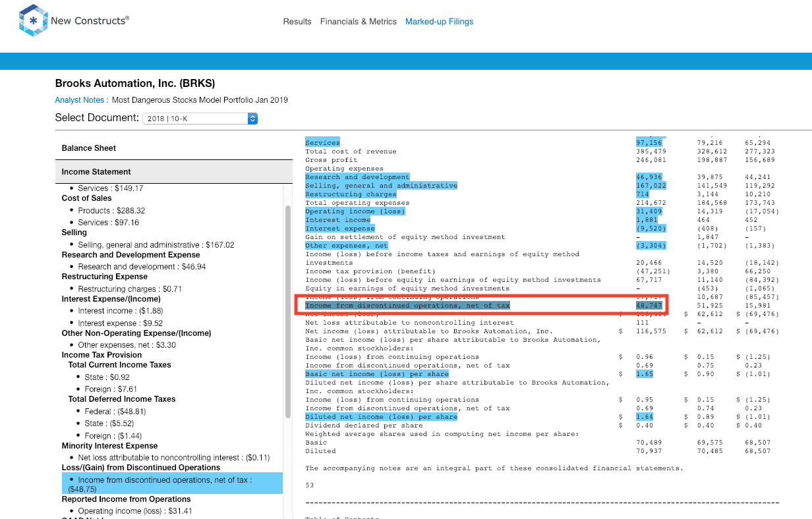Click the Research and Development Expense sidebar heading

[131, 255]
